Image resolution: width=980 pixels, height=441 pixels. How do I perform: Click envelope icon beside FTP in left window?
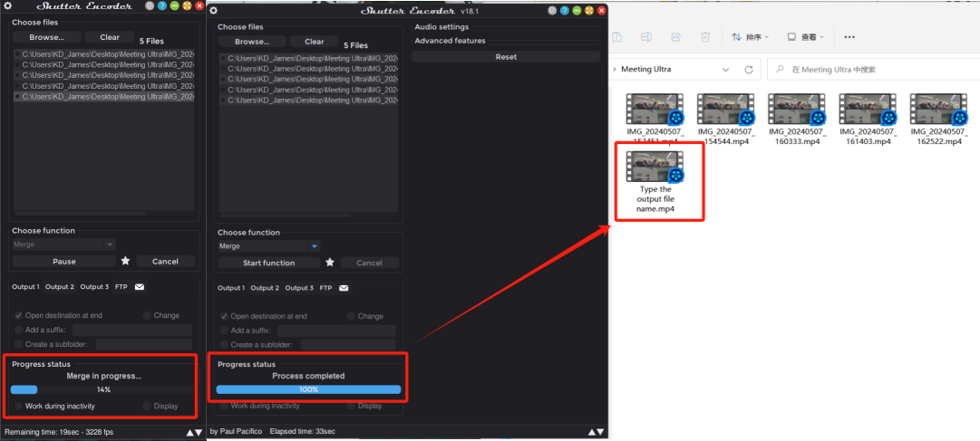tap(140, 287)
